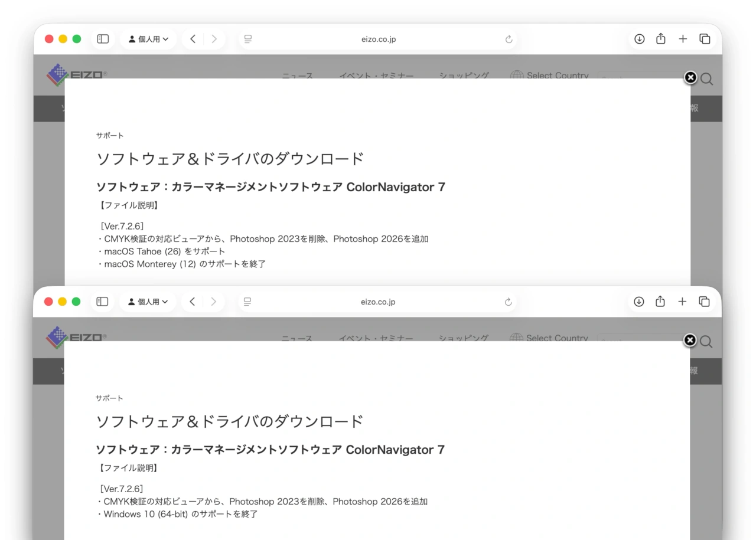
Task: Open the ショッピング link in the top window
Action: (x=464, y=75)
